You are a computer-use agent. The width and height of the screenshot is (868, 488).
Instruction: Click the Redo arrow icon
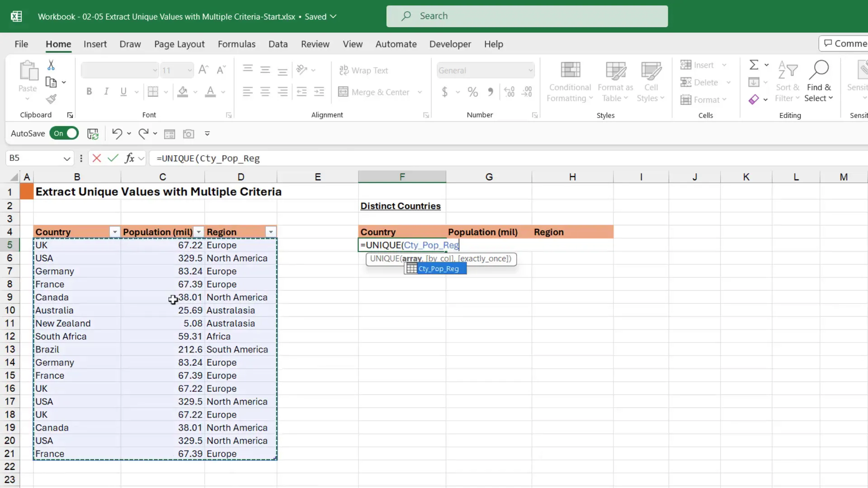[x=143, y=133]
